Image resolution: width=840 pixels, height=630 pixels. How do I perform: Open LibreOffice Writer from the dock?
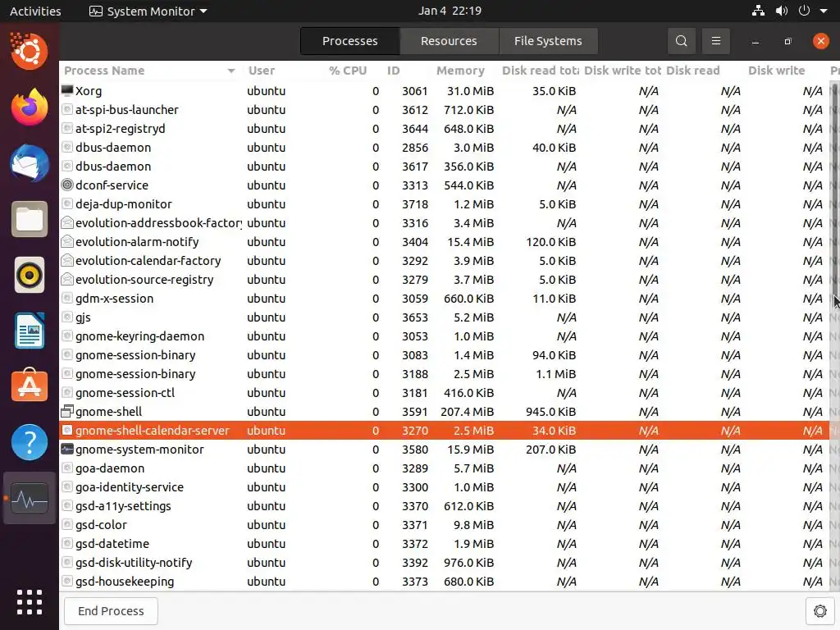pyautogui.click(x=30, y=331)
